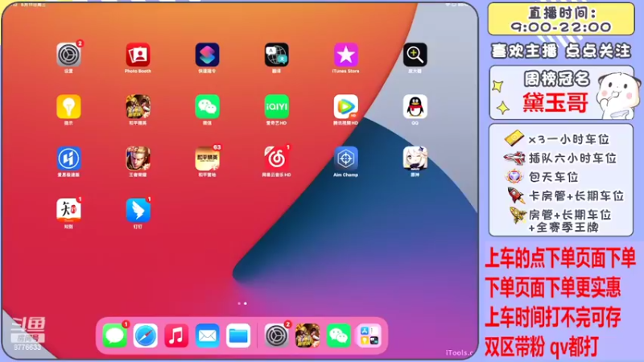
Task: Open the 爱思极速版 app
Action: pyautogui.click(x=68, y=158)
